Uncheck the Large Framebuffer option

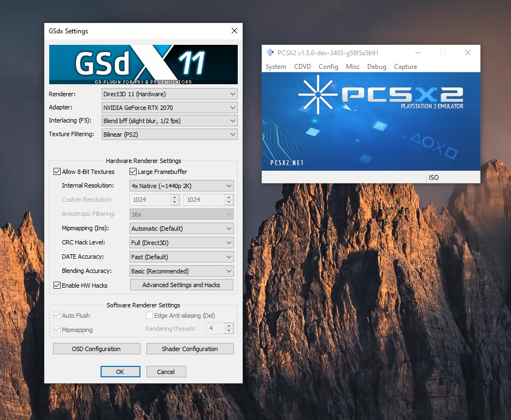[x=133, y=172]
